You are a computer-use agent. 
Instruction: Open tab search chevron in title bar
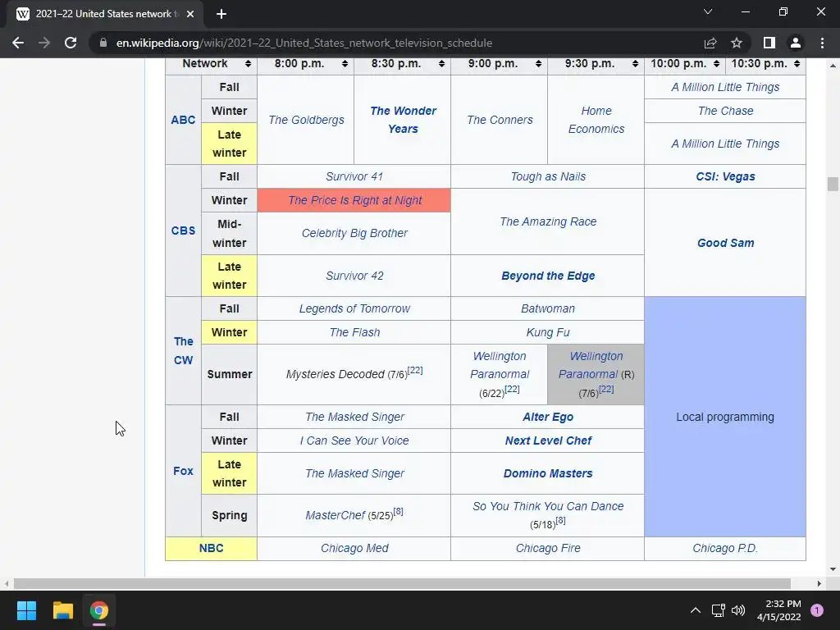(x=708, y=11)
